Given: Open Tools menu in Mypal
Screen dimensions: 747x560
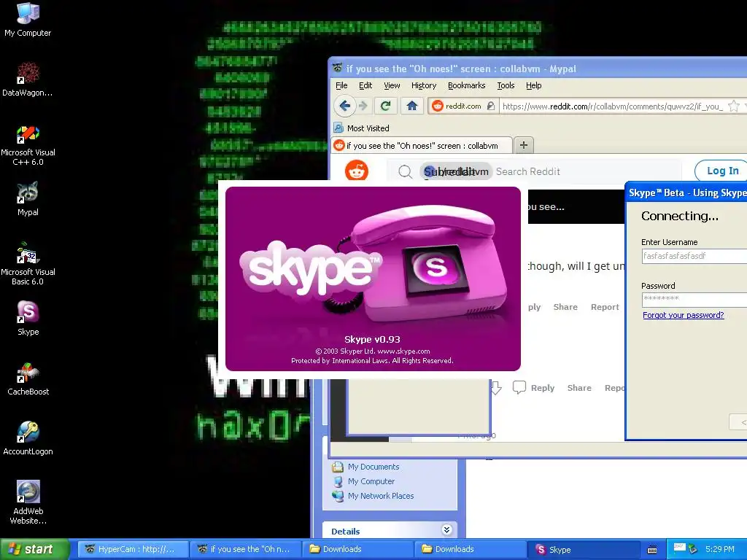Looking at the screenshot, I should [506, 85].
